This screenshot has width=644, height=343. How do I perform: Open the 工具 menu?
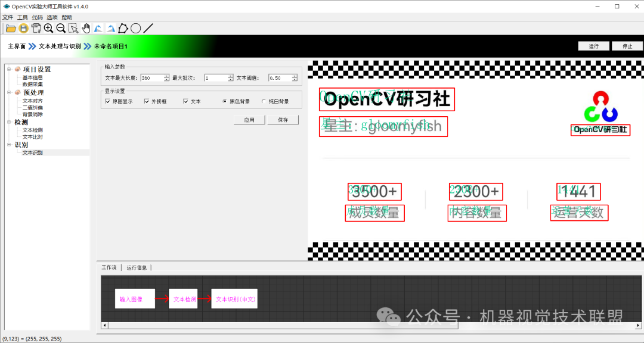coord(23,17)
